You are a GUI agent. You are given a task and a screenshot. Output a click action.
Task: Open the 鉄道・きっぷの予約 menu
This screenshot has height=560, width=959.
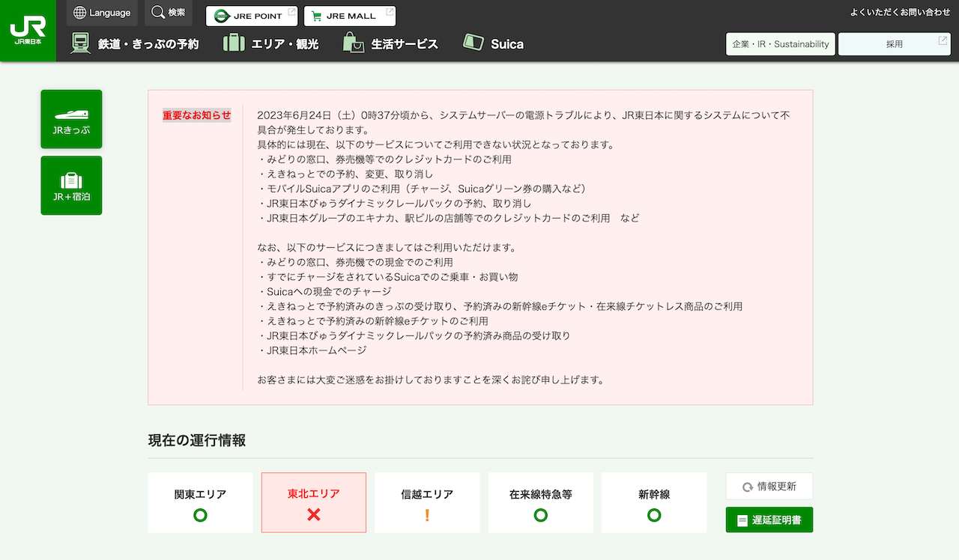pos(135,43)
